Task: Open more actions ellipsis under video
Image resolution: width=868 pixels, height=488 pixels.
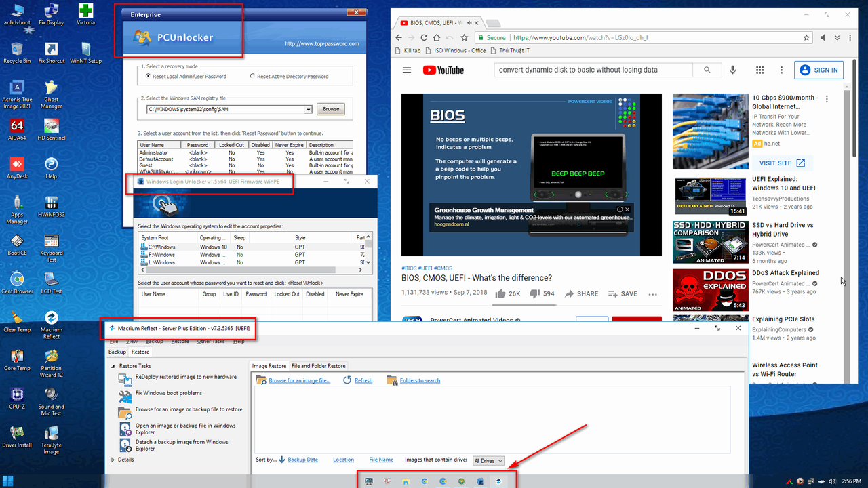Action: 653,294
